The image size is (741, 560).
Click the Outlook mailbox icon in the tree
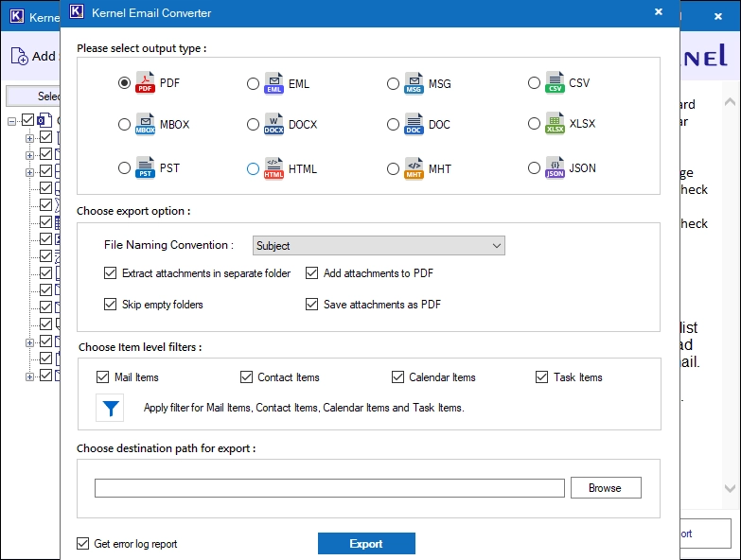[44, 120]
